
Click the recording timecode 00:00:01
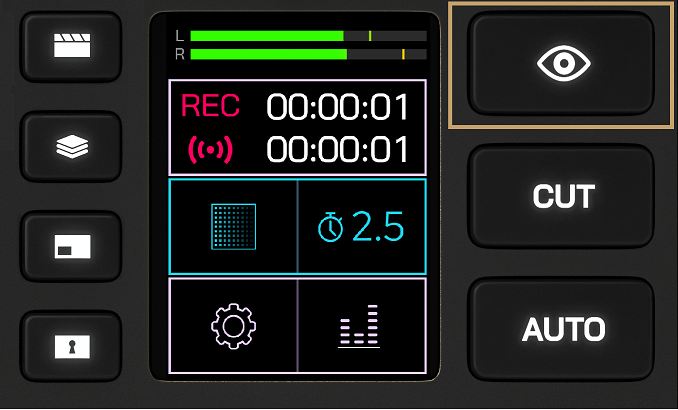338,107
